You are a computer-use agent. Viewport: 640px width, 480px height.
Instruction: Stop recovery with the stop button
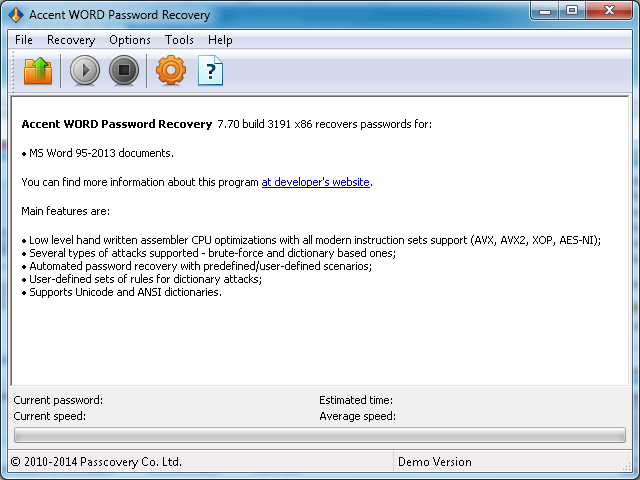tap(124, 71)
